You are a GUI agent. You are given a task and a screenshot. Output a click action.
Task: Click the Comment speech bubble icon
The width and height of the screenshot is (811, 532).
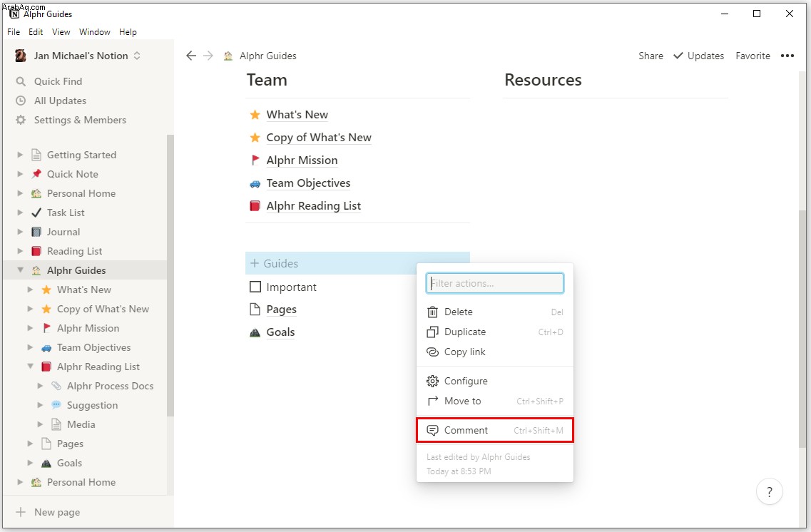[x=432, y=431]
